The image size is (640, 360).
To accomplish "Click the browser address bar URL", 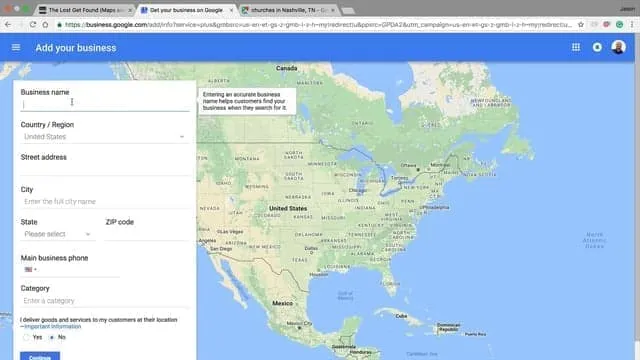I will pyautogui.click(x=318, y=25).
